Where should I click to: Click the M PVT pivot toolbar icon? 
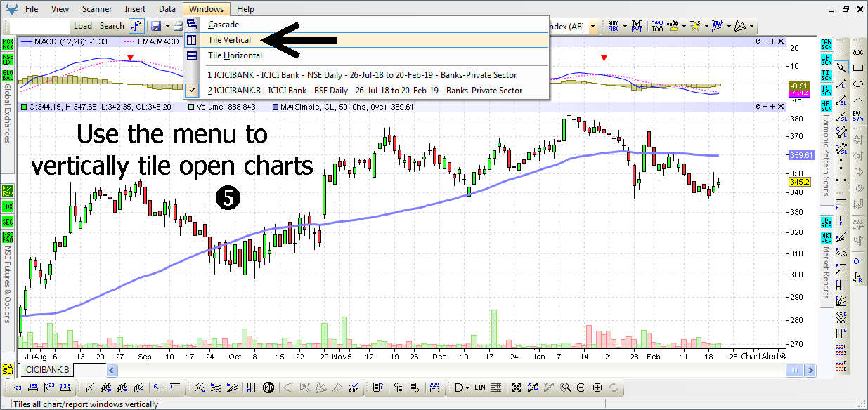point(637,26)
